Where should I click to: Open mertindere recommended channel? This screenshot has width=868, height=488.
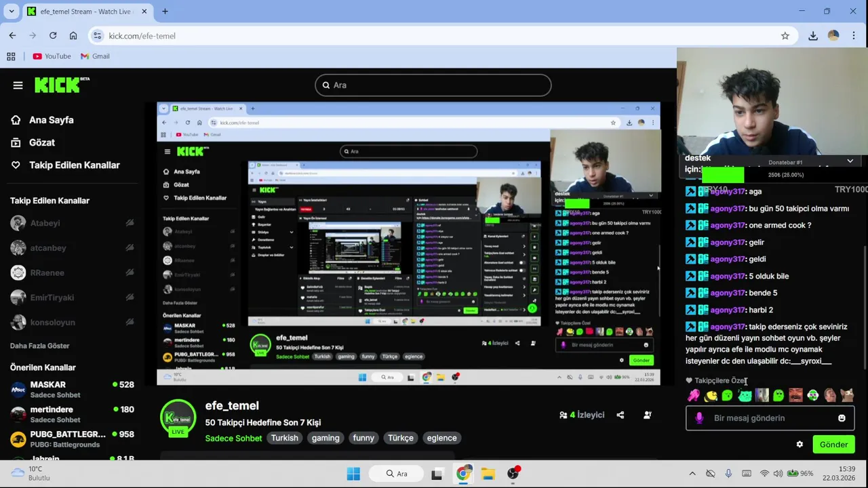(72, 414)
